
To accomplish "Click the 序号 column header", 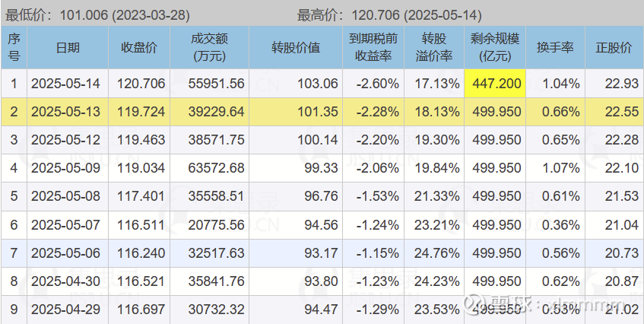I will pos(14,47).
